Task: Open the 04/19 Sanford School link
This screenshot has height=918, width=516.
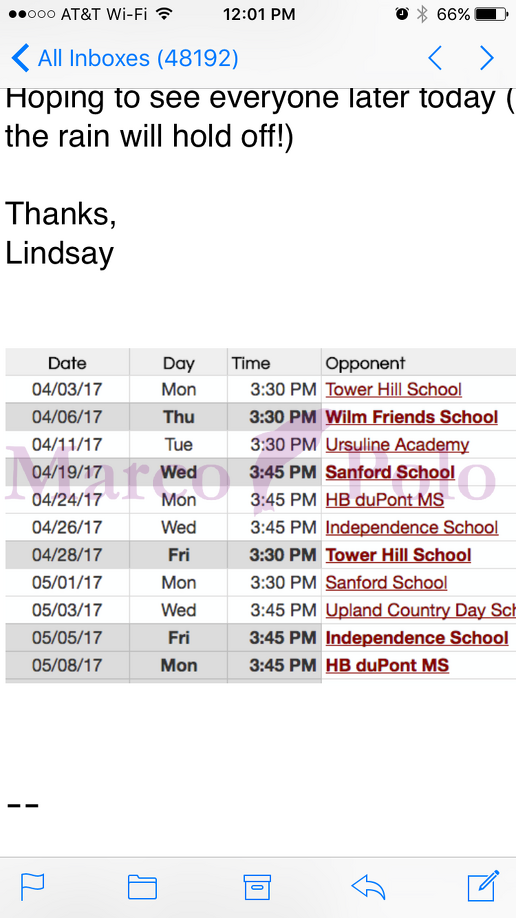Action: tap(390, 472)
